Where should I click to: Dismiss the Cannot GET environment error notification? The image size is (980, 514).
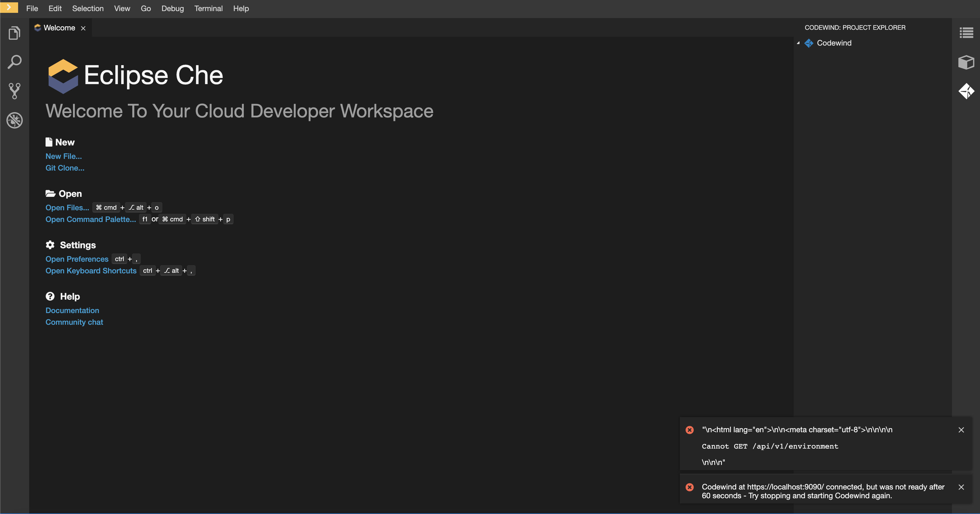tap(961, 430)
